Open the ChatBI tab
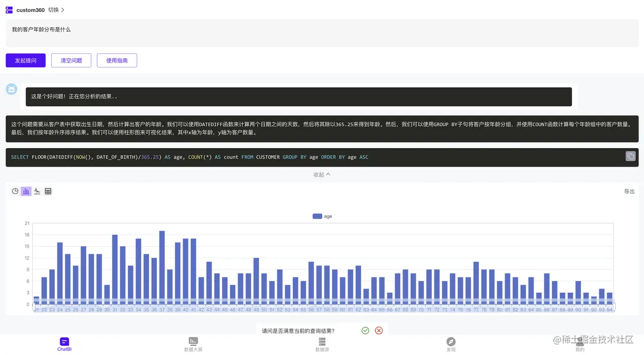 pyautogui.click(x=64, y=344)
